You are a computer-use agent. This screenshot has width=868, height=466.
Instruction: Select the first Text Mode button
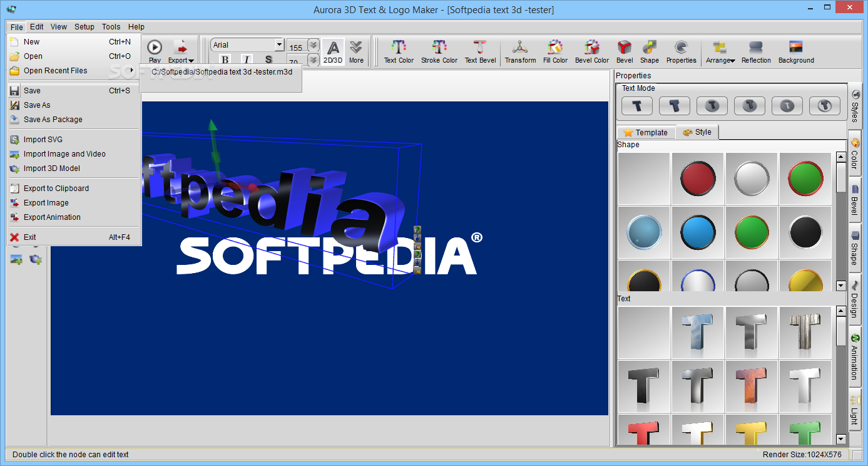tap(637, 106)
